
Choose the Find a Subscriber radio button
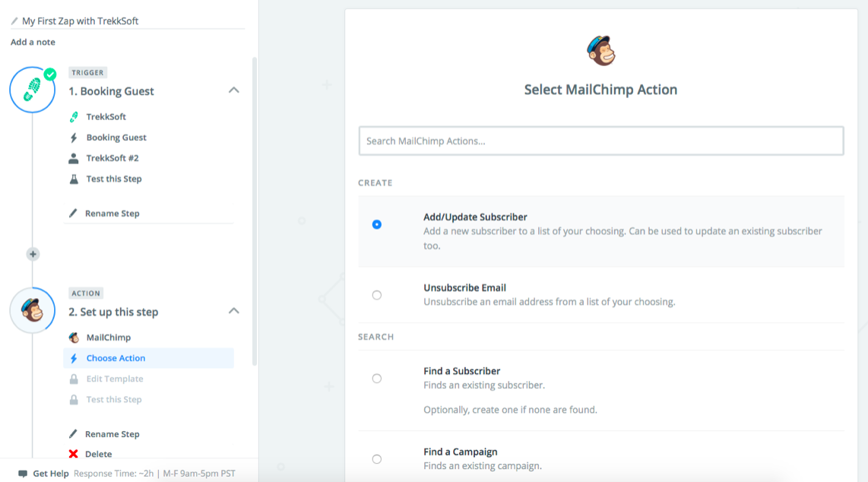coord(377,379)
